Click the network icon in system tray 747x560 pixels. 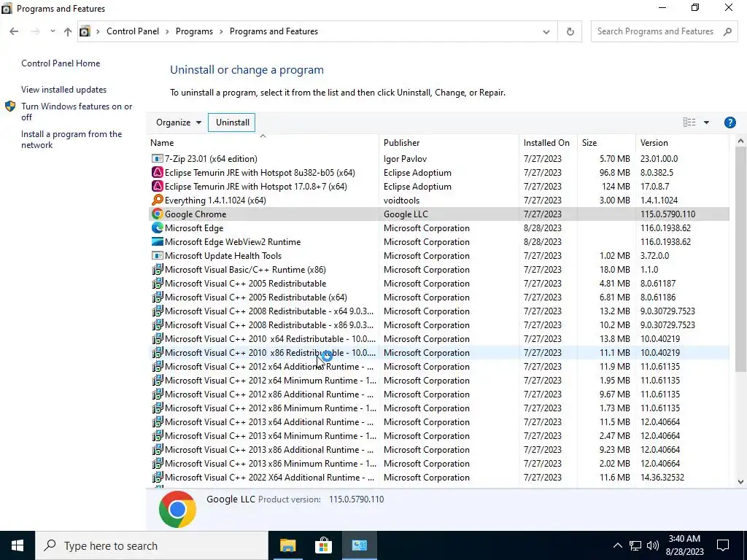(x=635, y=545)
